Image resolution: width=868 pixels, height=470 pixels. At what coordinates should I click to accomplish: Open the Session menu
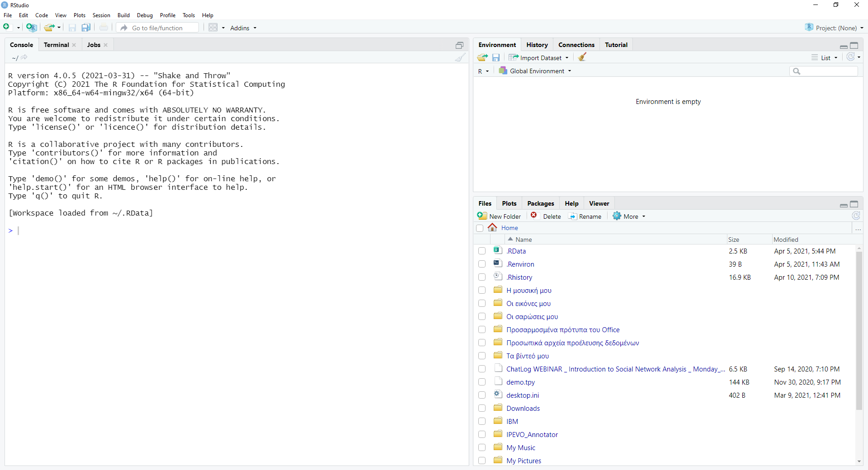[101, 15]
